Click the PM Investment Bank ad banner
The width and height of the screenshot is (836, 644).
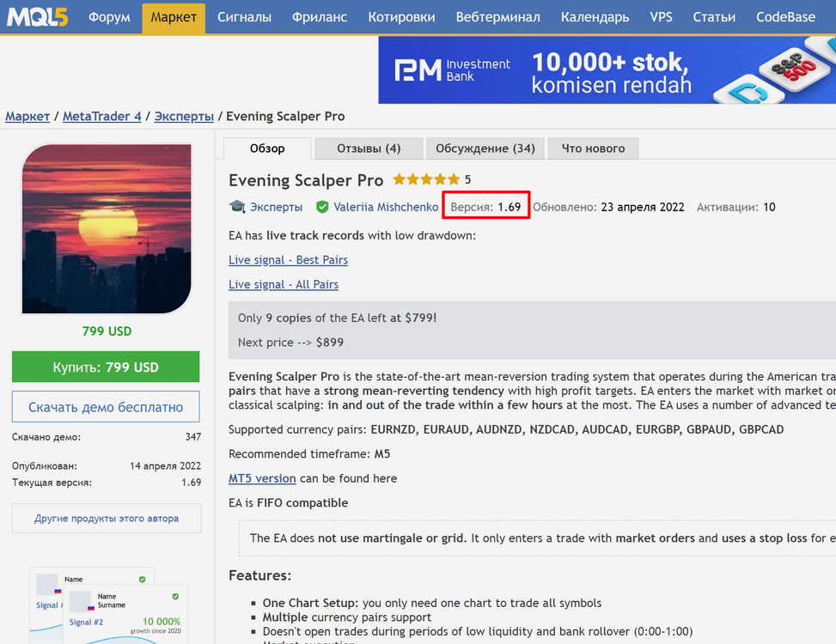[607, 70]
